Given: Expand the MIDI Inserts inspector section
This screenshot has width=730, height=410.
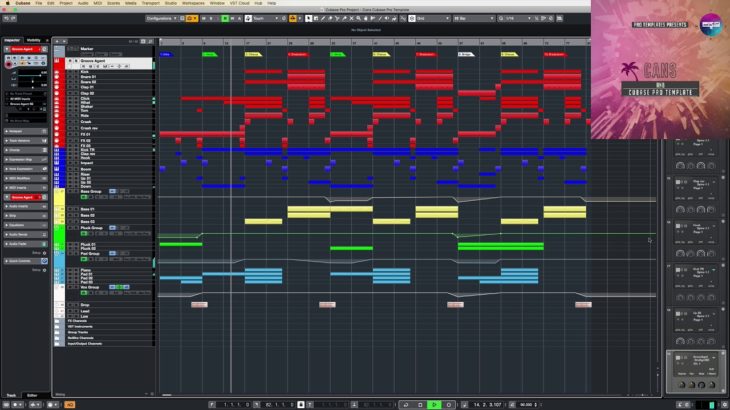Looking at the screenshot, I should 26,188.
